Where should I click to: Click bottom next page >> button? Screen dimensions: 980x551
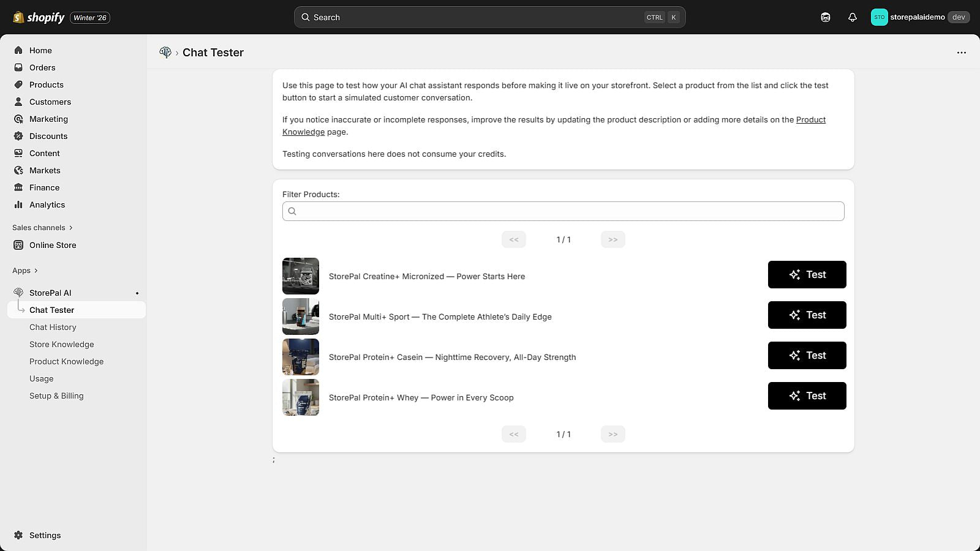tap(613, 434)
